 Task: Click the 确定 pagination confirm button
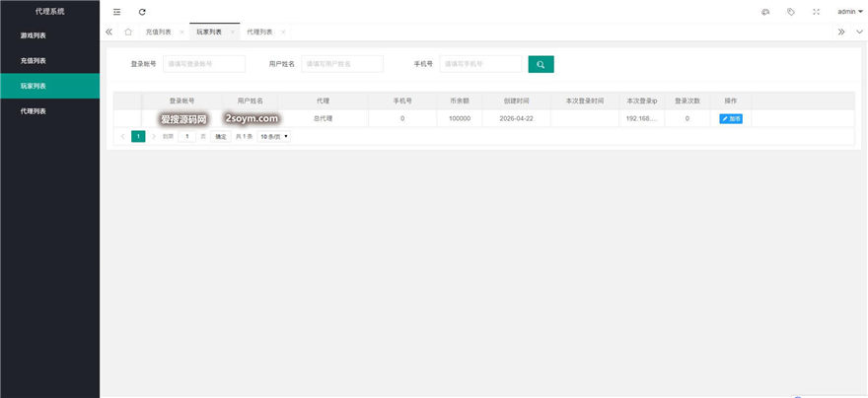(x=221, y=136)
